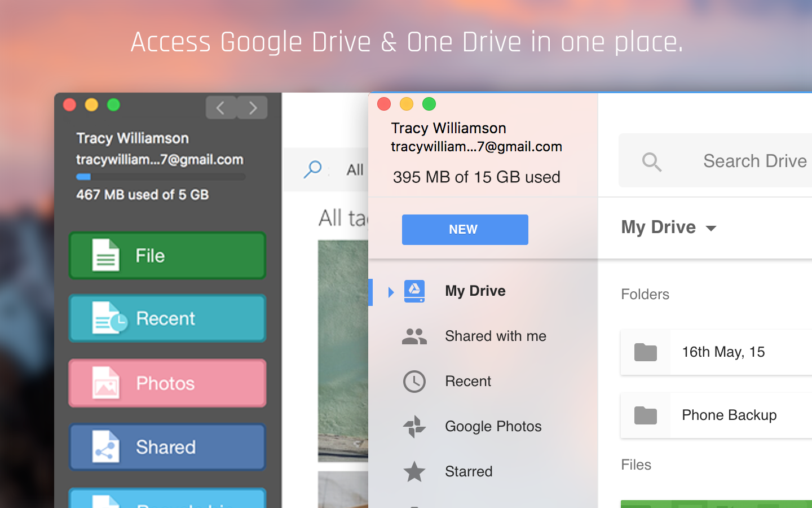Click the Recent clock document icon
Viewport: 812px width, 508px height.
click(x=109, y=318)
